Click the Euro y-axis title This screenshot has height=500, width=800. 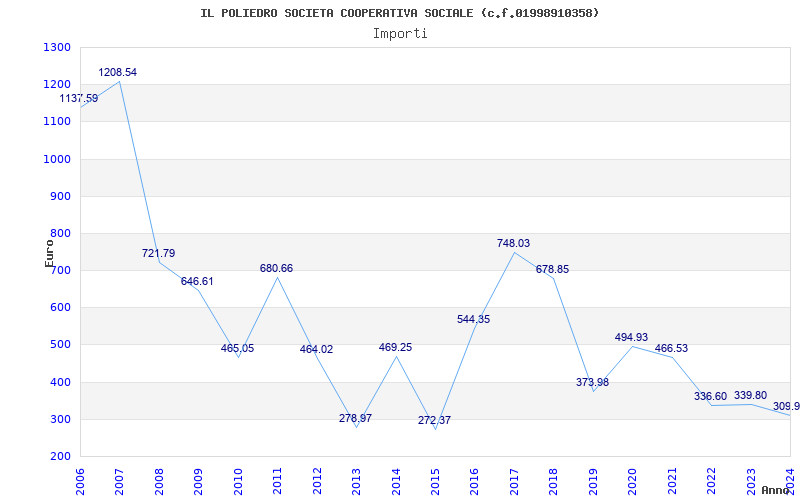(49, 253)
